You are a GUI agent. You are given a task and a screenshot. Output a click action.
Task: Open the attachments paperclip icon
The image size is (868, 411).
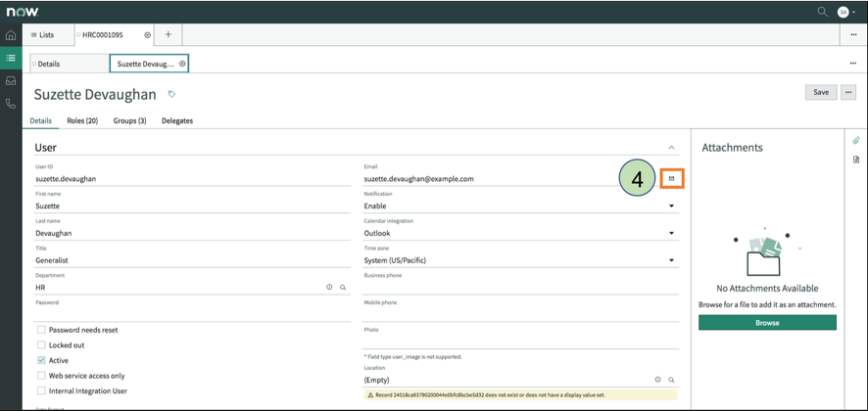856,141
